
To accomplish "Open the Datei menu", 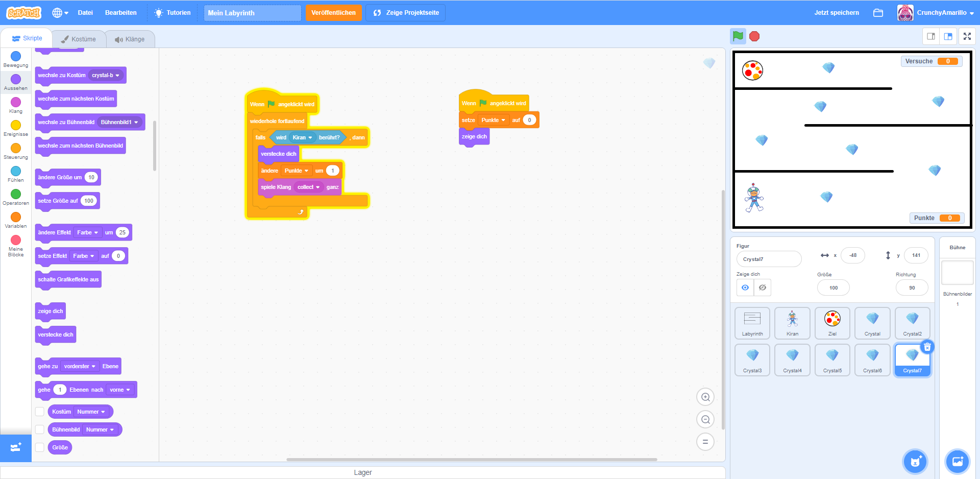I will coord(85,13).
